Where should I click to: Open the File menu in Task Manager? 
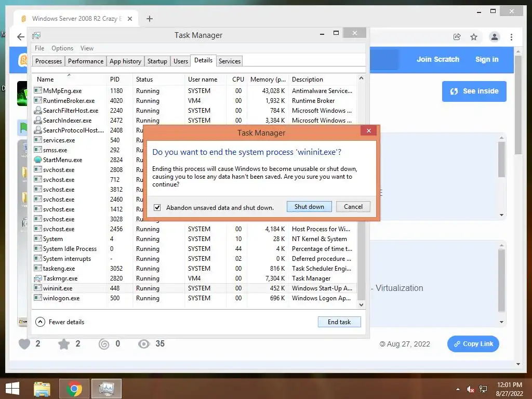[x=39, y=48]
